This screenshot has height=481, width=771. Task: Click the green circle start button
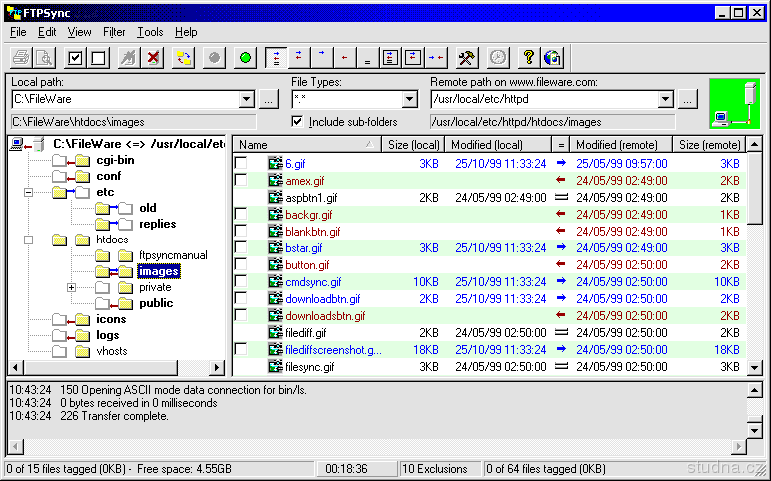pyautogui.click(x=245, y=58)
